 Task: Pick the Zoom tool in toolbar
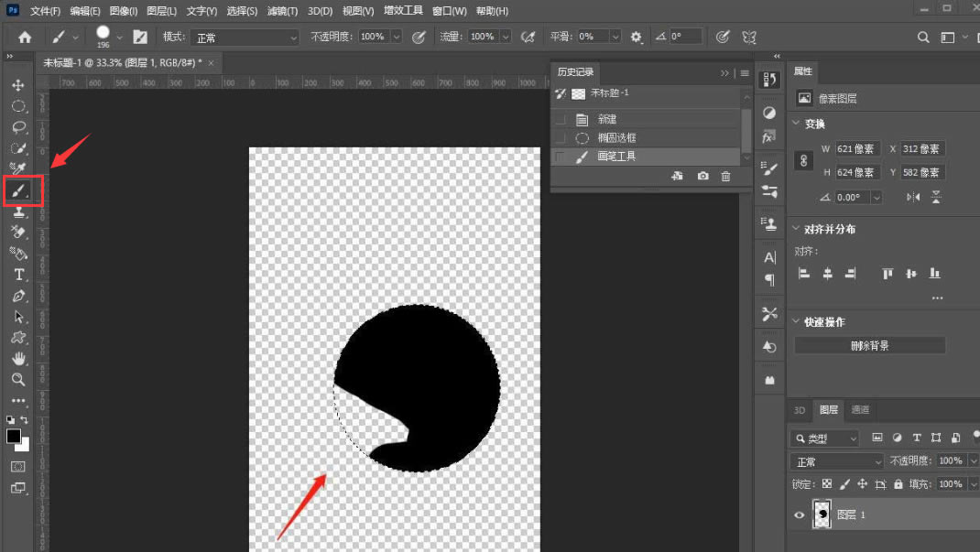[18, 380]
